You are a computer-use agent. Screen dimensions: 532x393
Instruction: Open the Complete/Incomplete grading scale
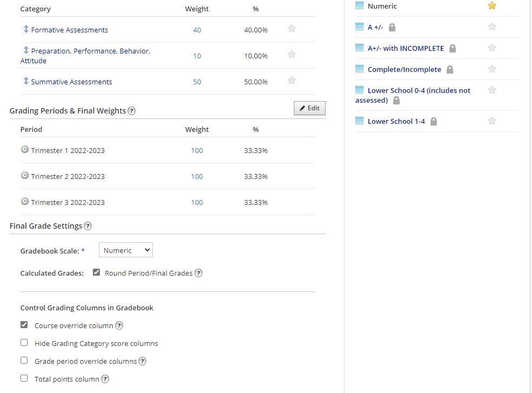pyautogui.click(x=404, y=69)
